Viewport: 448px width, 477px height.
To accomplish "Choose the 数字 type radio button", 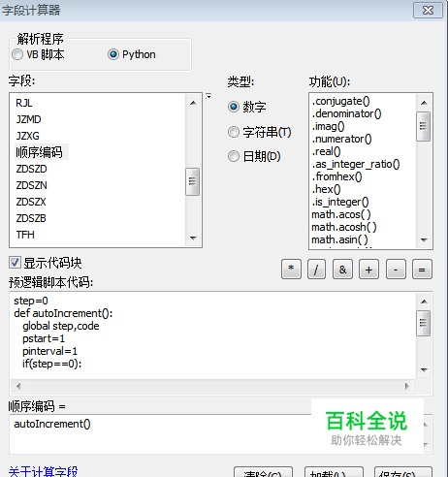I will point(234,107).
